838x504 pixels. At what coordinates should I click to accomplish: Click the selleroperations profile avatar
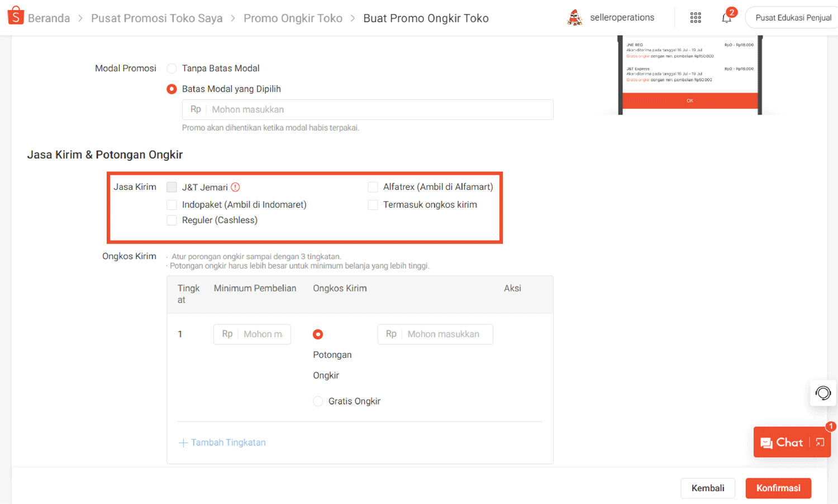point(574,18)
